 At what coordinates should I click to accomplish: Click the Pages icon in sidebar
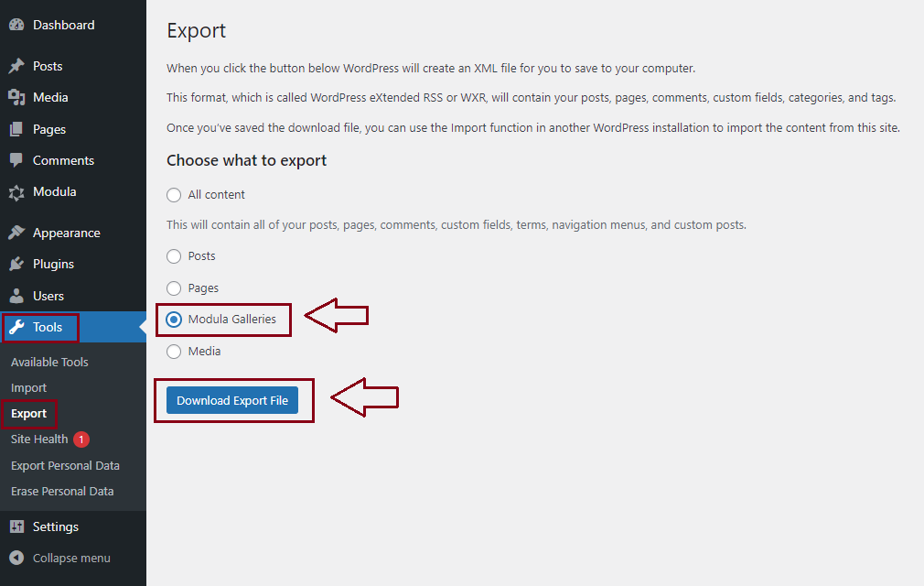click(16, 129)
